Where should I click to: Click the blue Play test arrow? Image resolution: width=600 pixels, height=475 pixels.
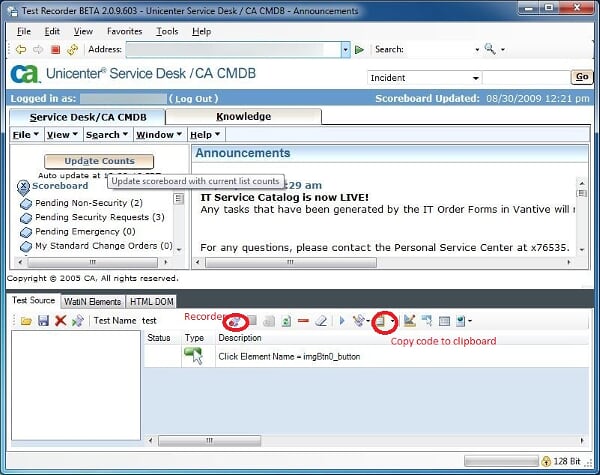click(x=342, y=321)
